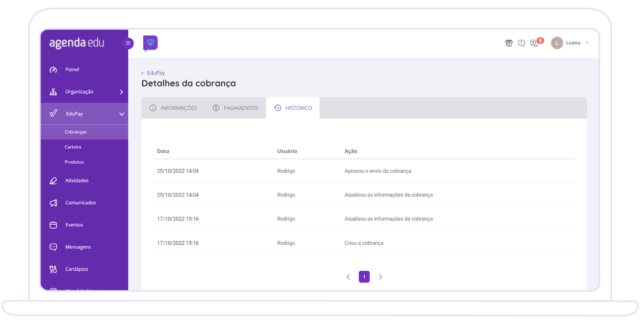Click the Organização hierarchy icon
The image size is (644, 323).
(x=53, y=92)
